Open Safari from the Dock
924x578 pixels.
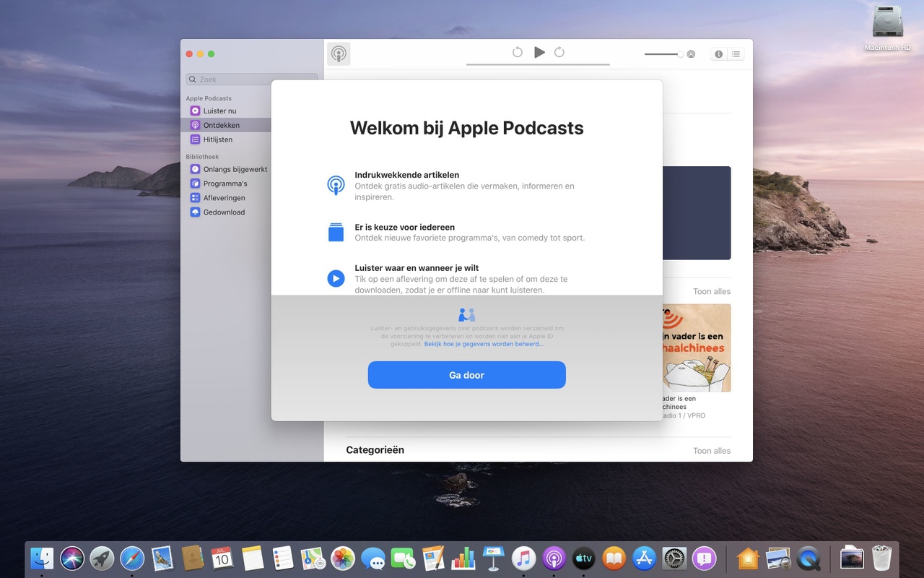coord(132,558)
